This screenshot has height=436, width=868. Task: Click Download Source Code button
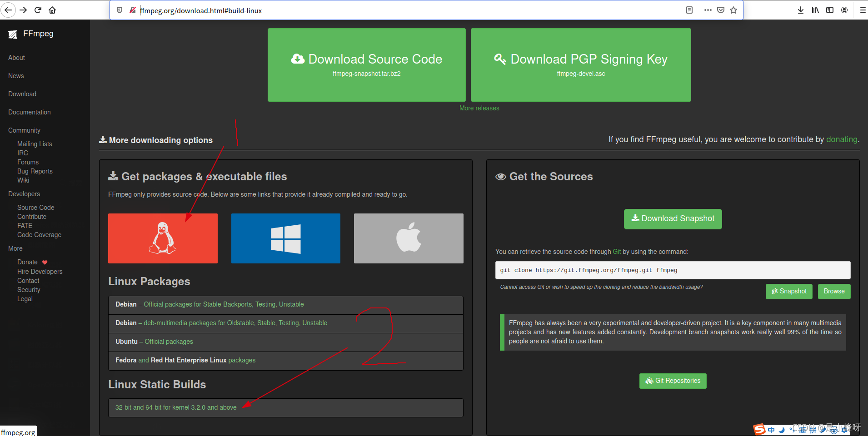tap(367, 65)
